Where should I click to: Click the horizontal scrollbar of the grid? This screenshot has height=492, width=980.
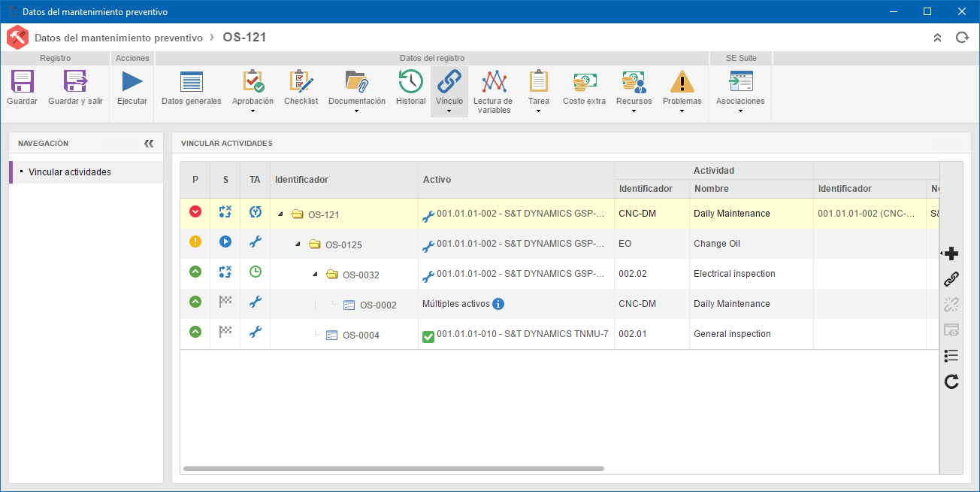(x=393, y=469)
